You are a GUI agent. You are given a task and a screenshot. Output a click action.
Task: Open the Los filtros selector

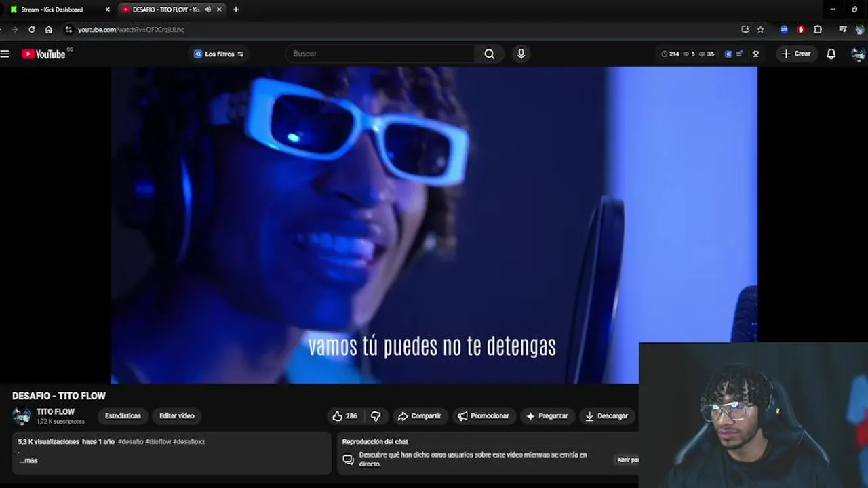[218, 54]
